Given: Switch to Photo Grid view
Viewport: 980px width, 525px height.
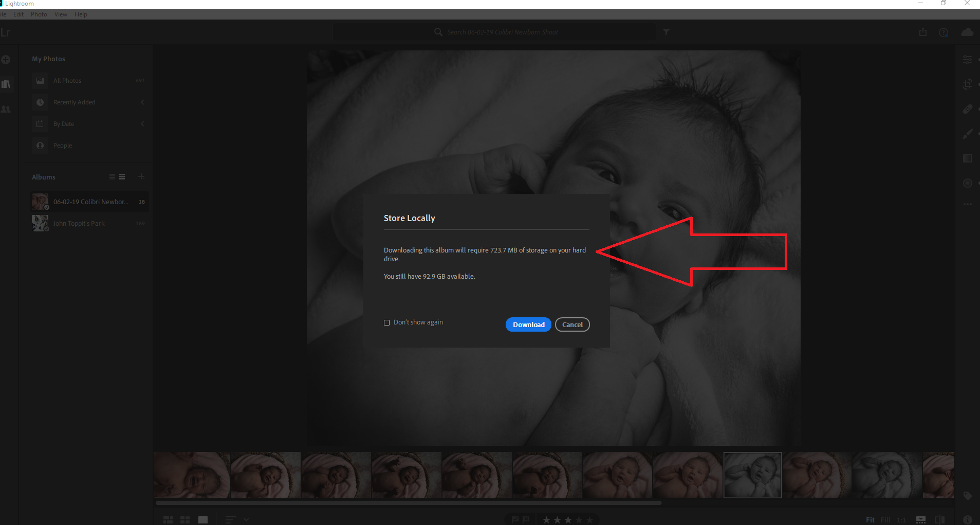Looking at the screenshot, I should tap(168, 520).
